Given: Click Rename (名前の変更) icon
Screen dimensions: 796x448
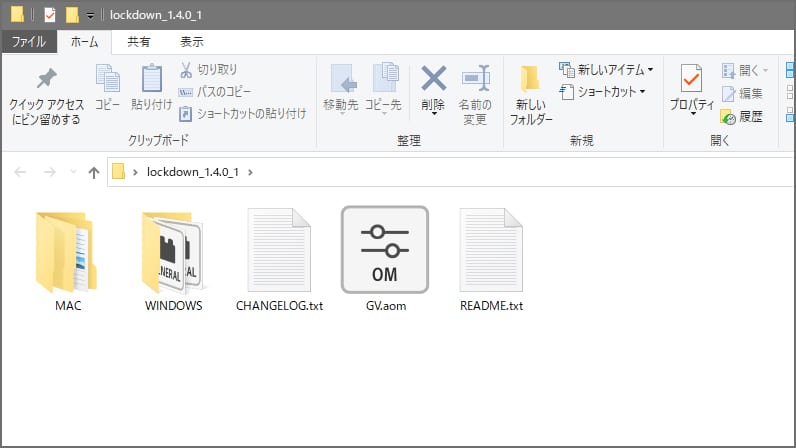Looking at the screenshot, I should point(475,79).
